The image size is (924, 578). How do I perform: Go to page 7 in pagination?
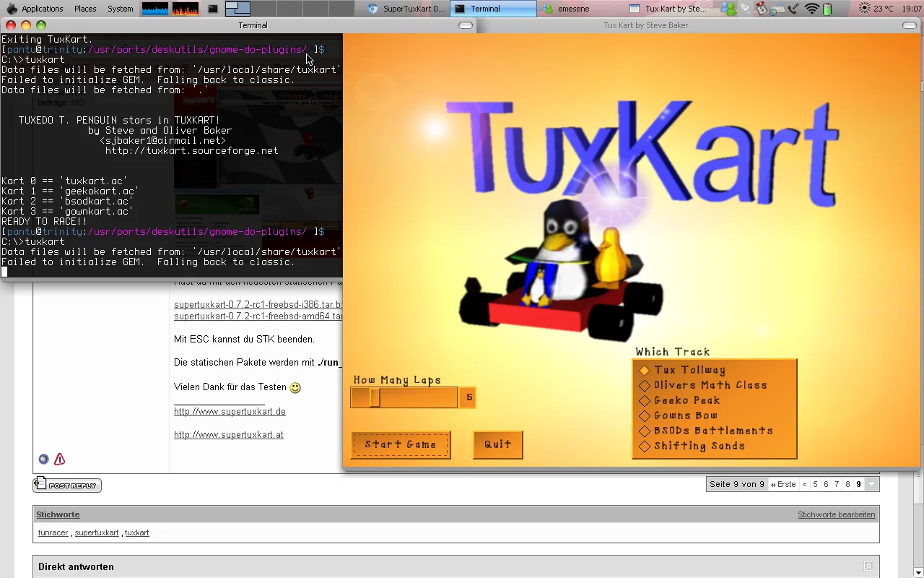(837, 484)
